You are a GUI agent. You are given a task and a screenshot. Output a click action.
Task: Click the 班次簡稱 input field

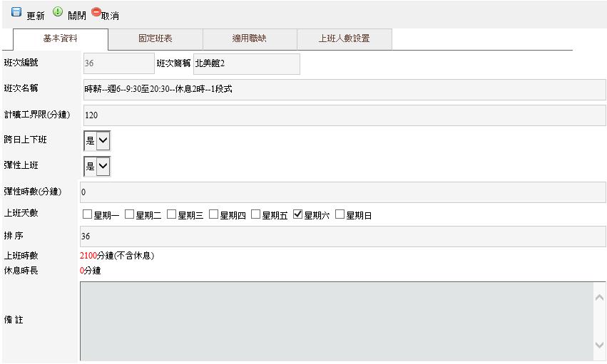[245, 64]
